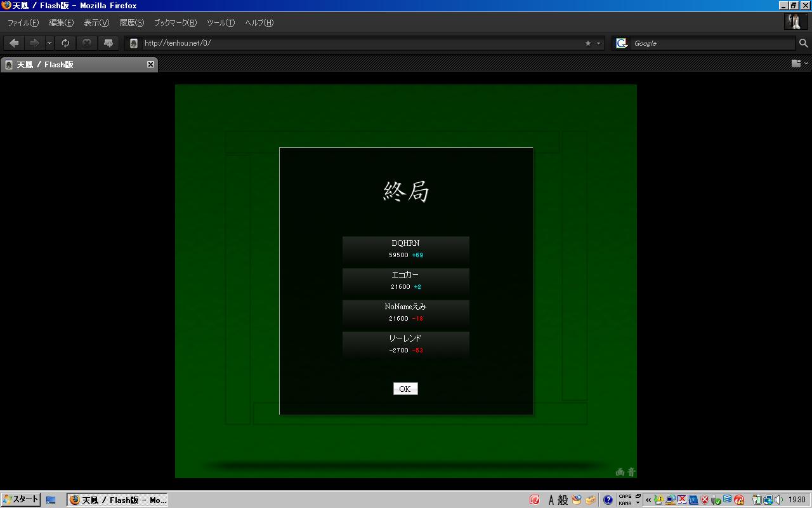The width and height of the screenshot is (812, 508).
Task: Click the volume speaker tray icon
Action: click(778, 500)
